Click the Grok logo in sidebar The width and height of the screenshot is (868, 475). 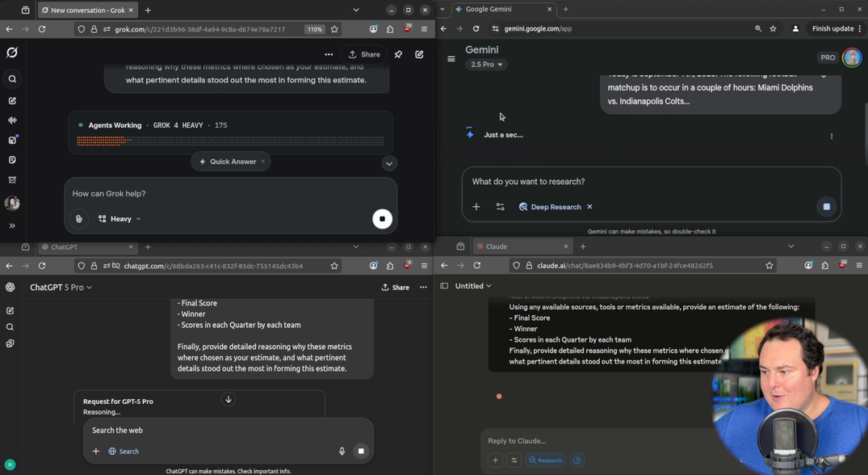tap(12, 53)
